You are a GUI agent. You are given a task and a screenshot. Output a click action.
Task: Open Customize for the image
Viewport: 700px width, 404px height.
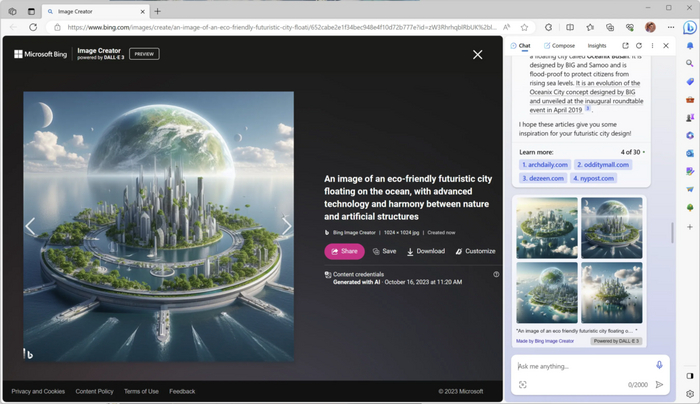[475, 251]
